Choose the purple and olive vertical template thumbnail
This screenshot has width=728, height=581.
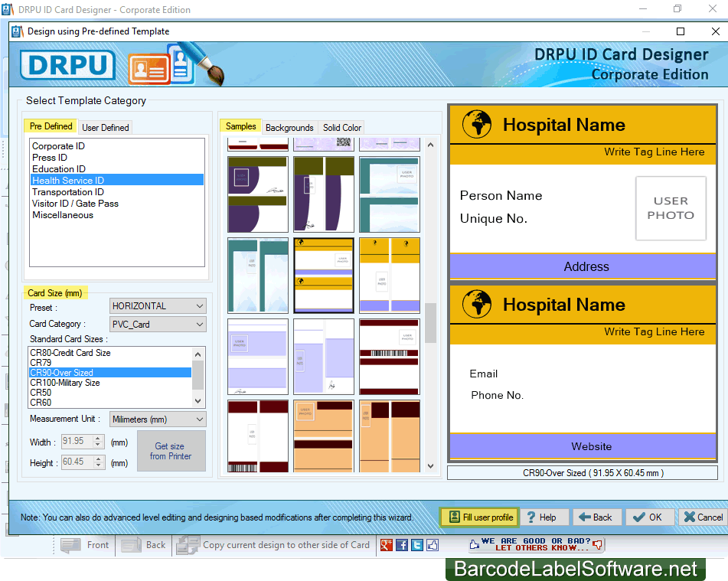click(324, 194)
